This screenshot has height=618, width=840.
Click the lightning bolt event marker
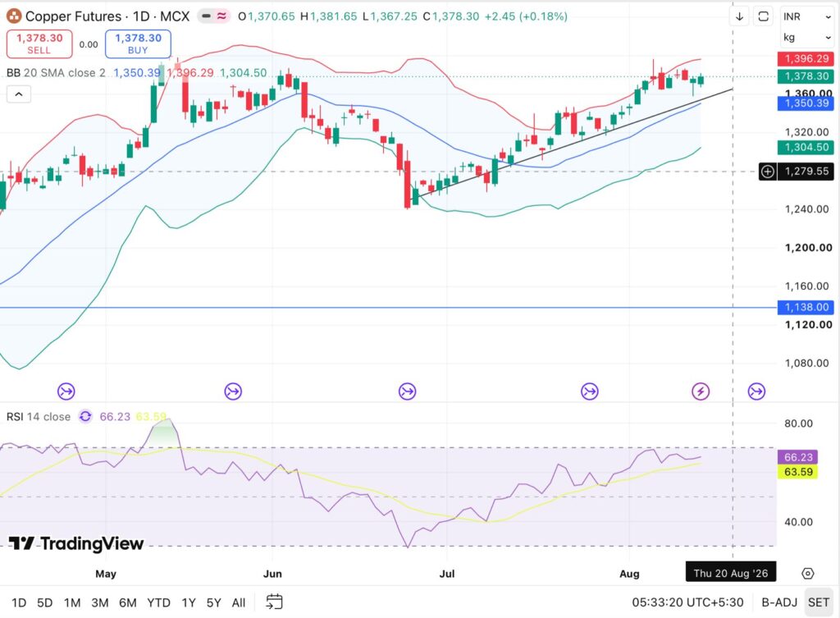(701, 391)
